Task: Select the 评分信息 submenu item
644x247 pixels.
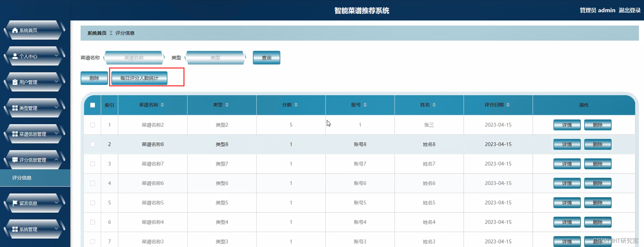Action: tap(35, 178)
